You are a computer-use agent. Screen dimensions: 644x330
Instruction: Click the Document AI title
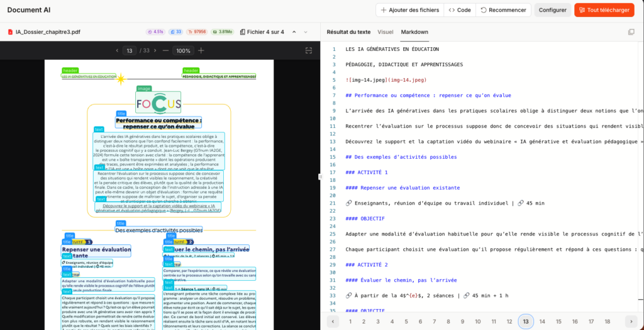tap(29, 10)
